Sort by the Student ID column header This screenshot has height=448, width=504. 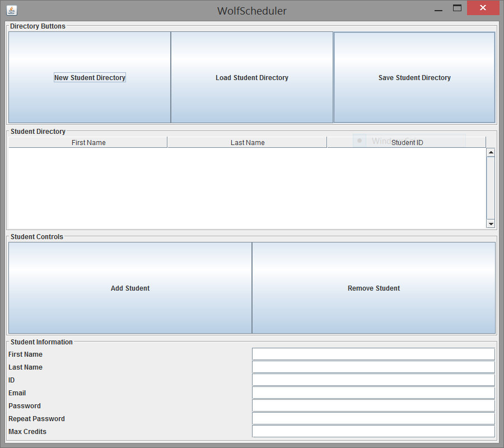point(406,142)
